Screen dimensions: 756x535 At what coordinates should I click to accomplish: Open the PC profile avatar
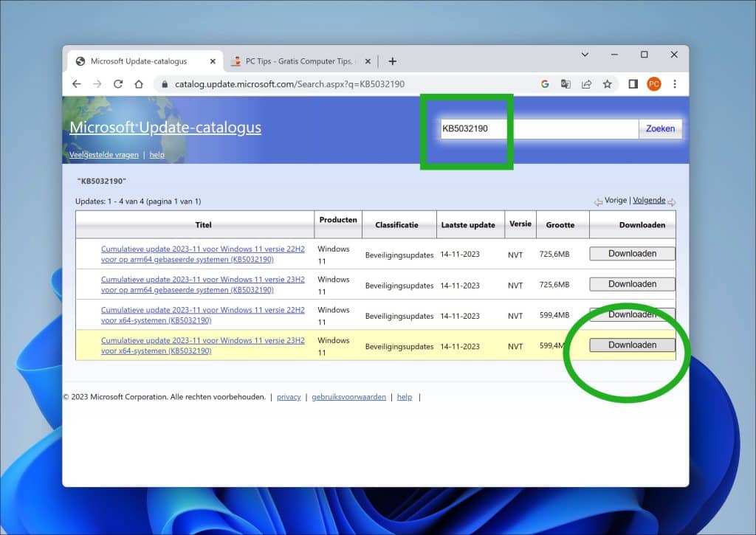tap(654, 84)
